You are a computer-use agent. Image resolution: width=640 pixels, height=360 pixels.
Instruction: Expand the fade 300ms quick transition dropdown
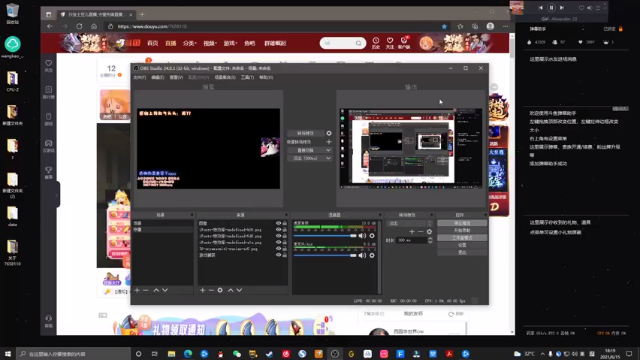(x=309, y=158)
